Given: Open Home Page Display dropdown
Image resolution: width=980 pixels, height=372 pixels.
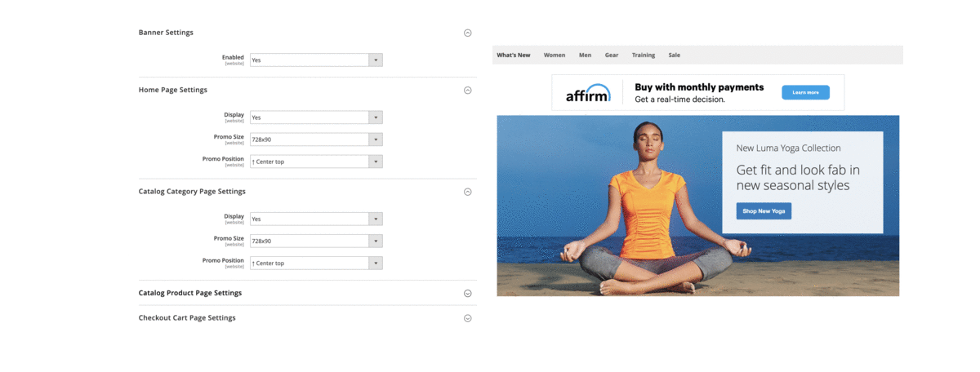Looking at the screenshot, I should (316, 117).
